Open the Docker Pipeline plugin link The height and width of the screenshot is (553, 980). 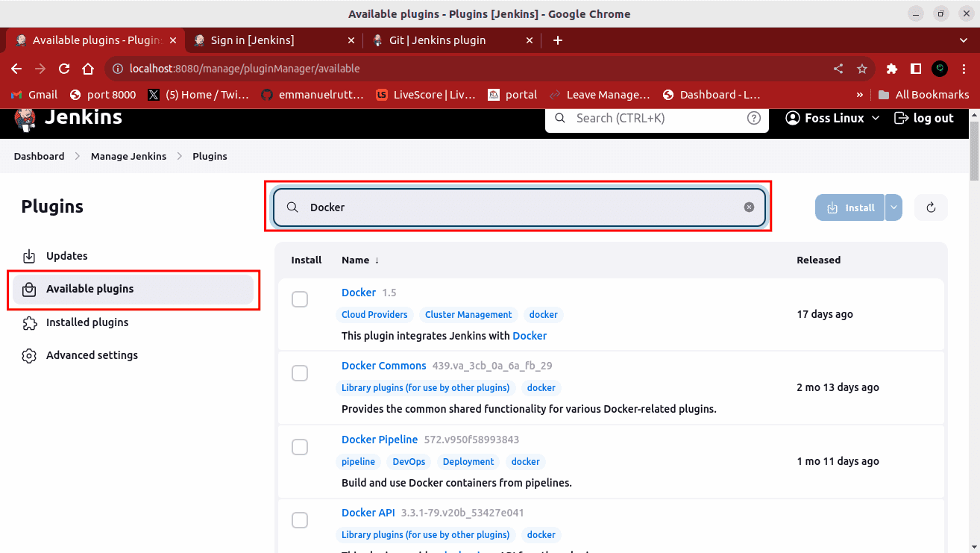click(x=380, y=440)
